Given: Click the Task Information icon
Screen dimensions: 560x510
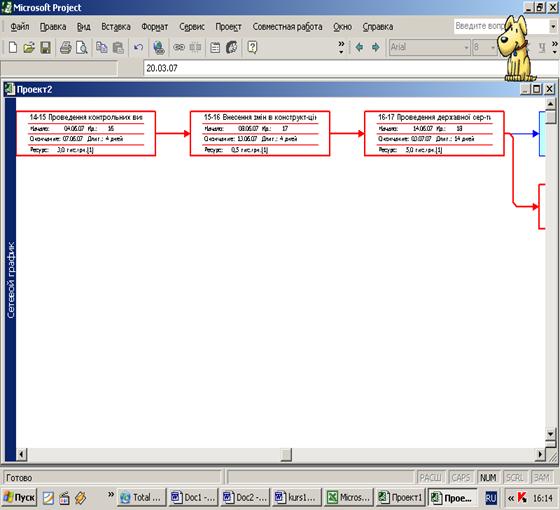Looking at the screenshot, I should tap(215, 48).
